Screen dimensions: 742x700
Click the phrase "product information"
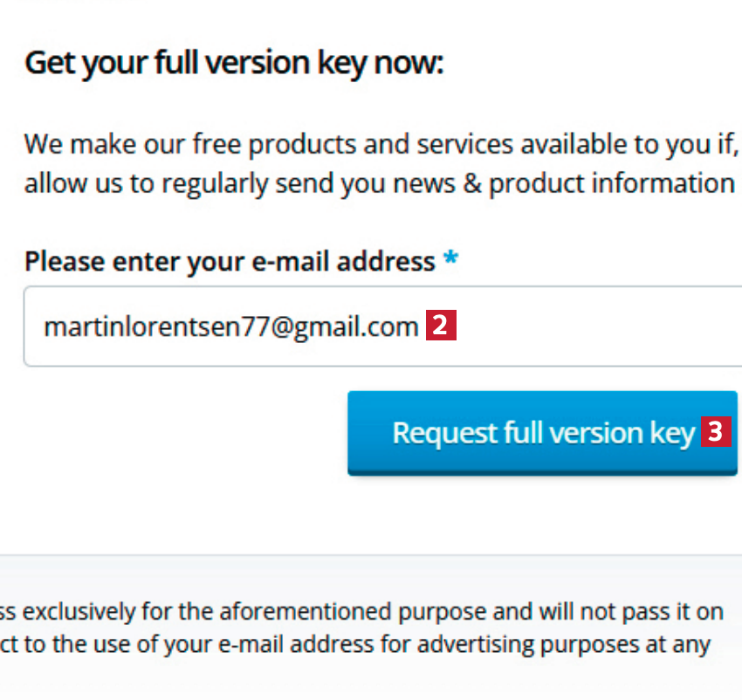point(611,183)
